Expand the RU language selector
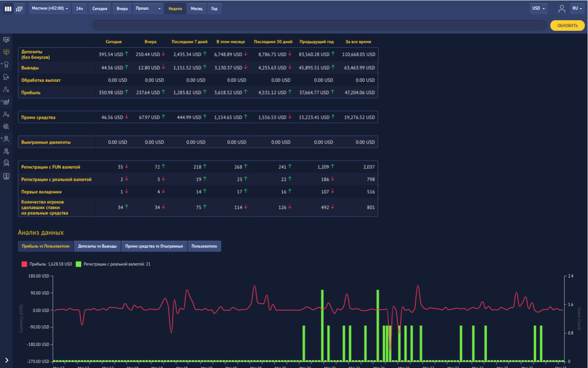 577,9
